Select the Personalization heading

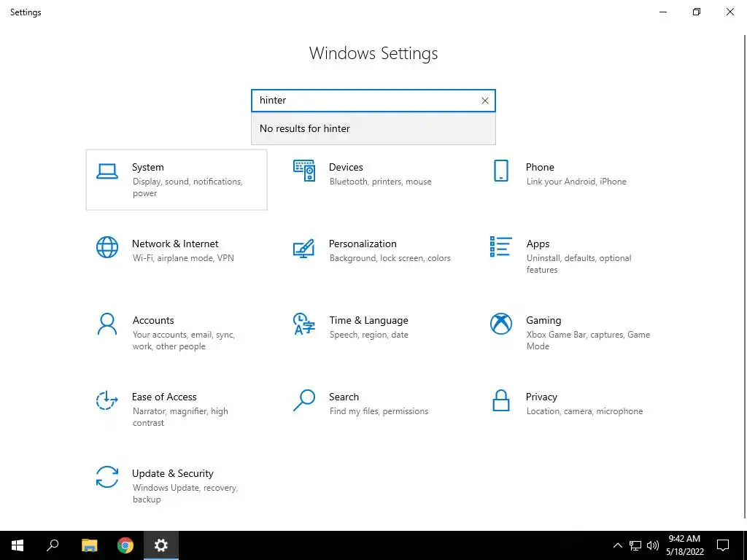(363, 244)
